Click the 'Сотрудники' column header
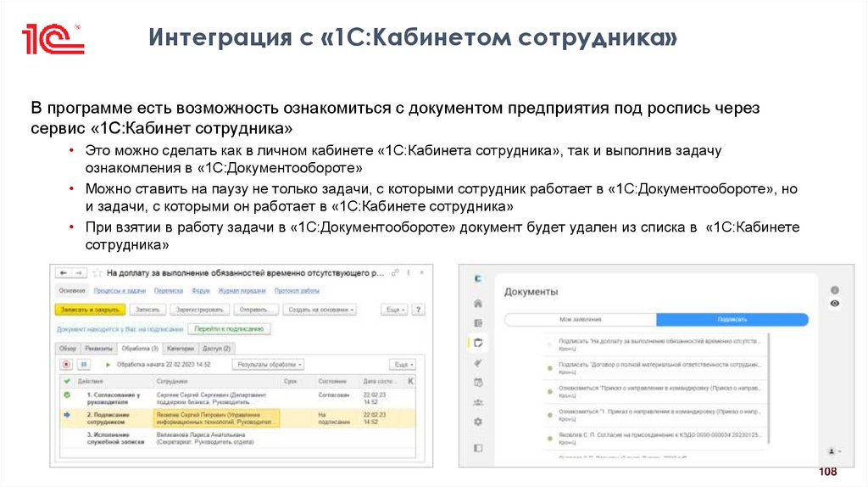Image resolution: width=868 pixels, height=487 pixels. pyautogui.click(x=172, y=381)
